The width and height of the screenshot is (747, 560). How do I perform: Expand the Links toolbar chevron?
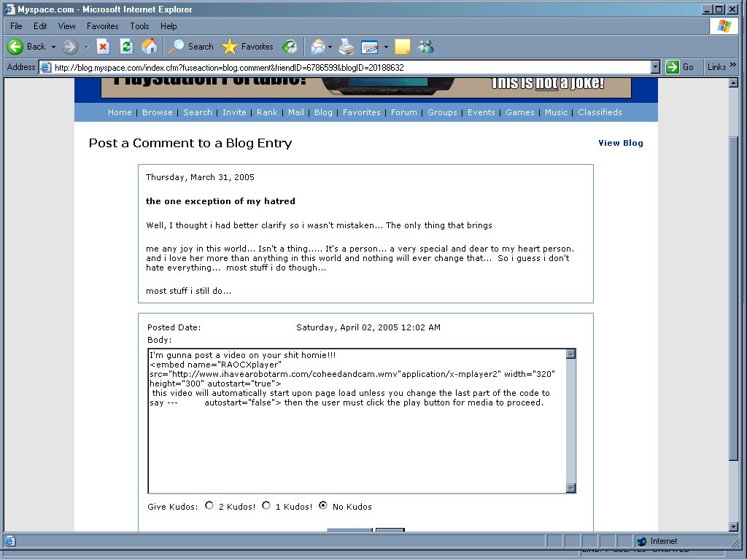(733, 66)
